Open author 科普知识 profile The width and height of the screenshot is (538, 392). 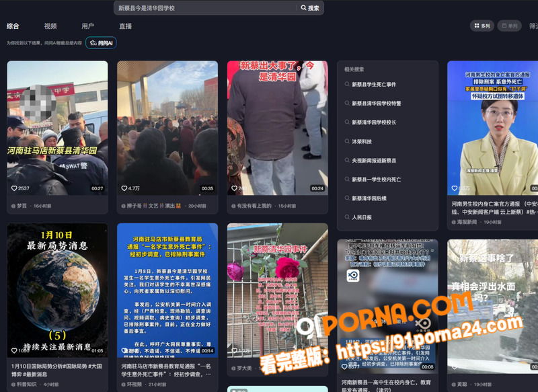pos(24,385)
